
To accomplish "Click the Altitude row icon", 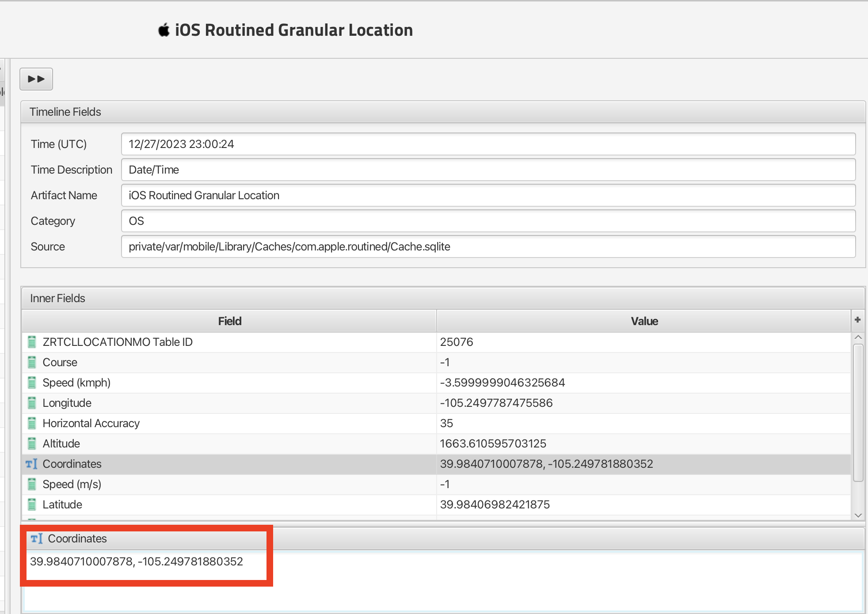I will (x=32, y=443).
